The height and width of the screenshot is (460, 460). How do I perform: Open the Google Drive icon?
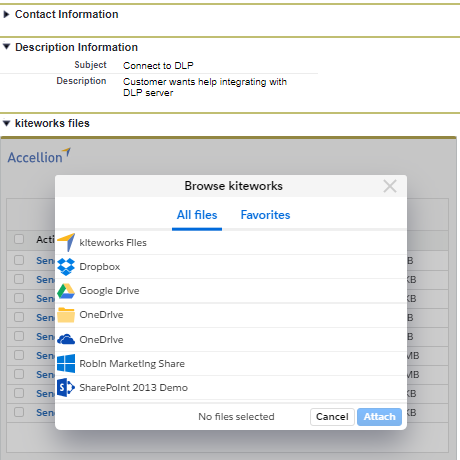(66, 291)
